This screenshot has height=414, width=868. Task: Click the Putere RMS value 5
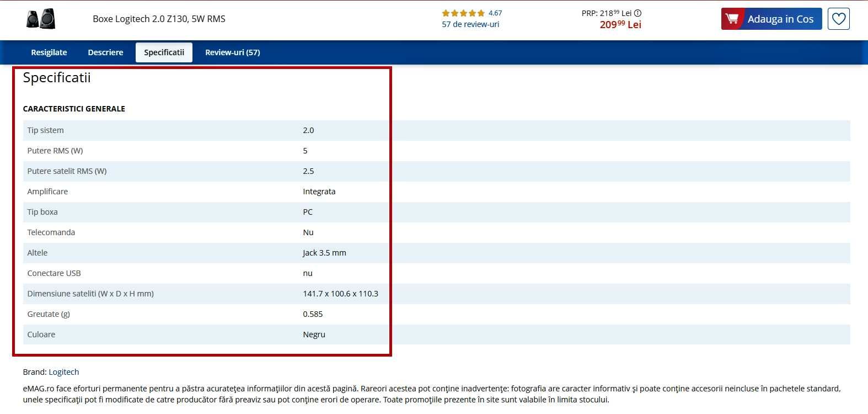point(305,151)
